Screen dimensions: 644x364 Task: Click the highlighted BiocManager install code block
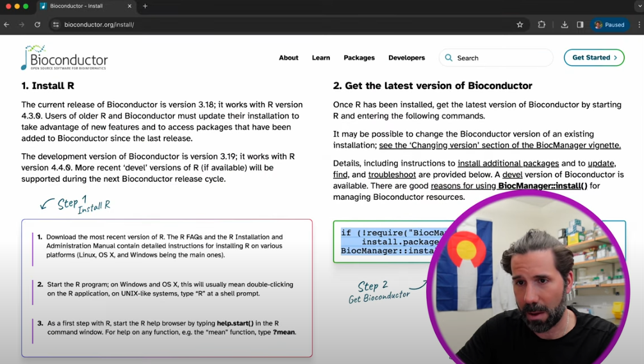coord(390,242)
